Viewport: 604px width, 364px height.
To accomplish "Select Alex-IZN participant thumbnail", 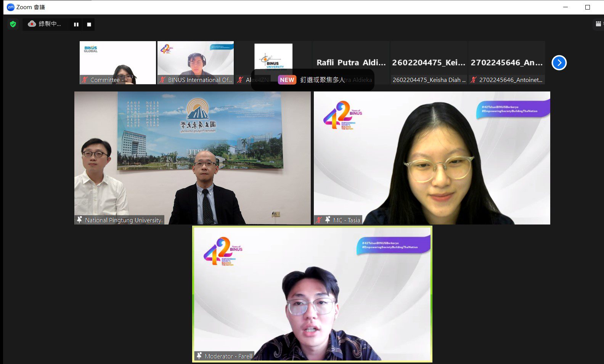I will [x=273, y=63].
